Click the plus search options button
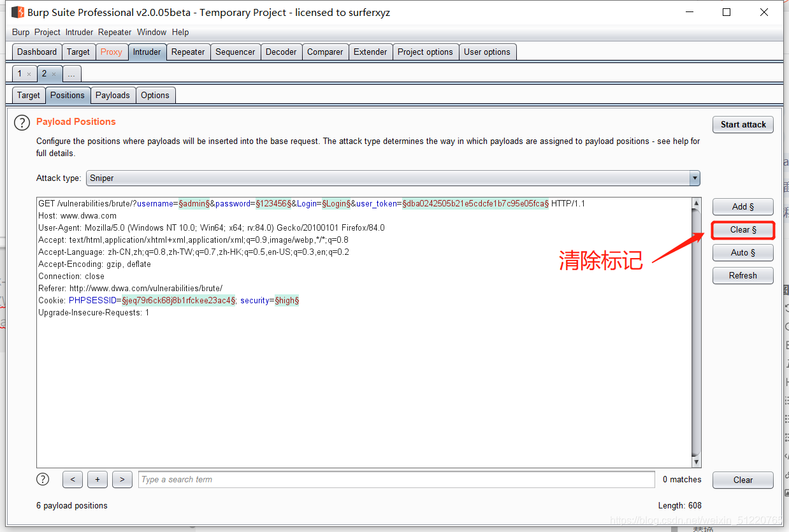 98,480
